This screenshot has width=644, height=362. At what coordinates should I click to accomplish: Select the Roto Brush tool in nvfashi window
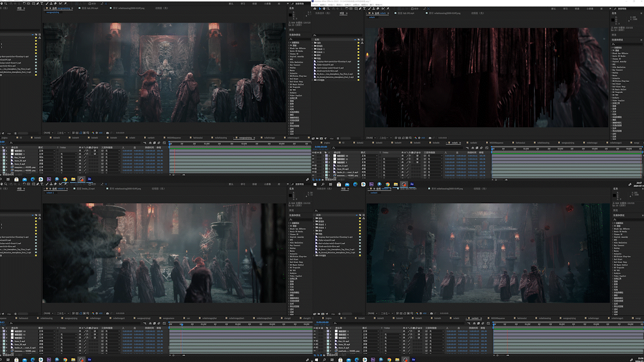coord(383,9)
